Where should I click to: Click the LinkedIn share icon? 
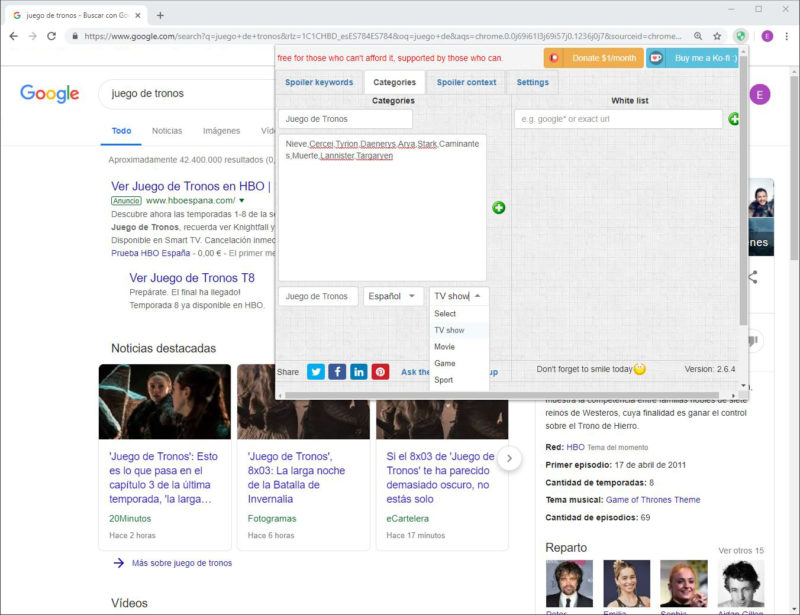[x=359, y=371]
